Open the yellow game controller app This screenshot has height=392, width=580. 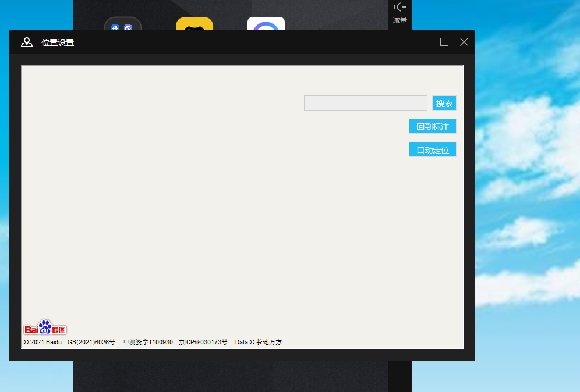pos(194,24)
